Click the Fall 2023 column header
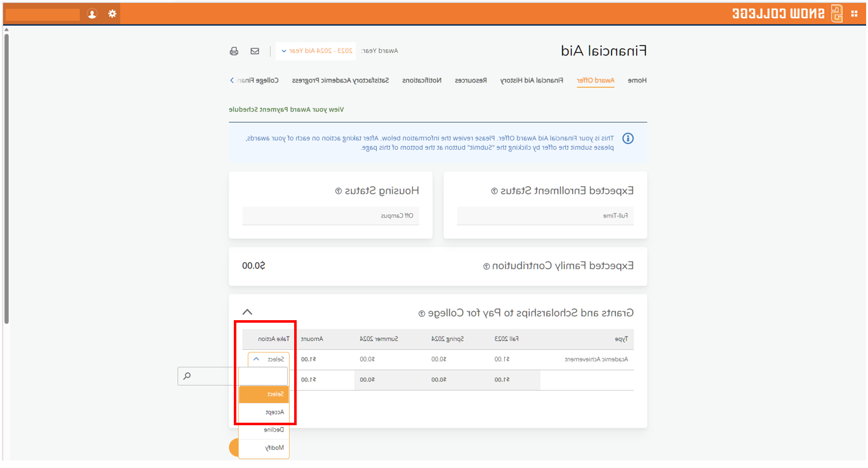 (x=507, y=339)
